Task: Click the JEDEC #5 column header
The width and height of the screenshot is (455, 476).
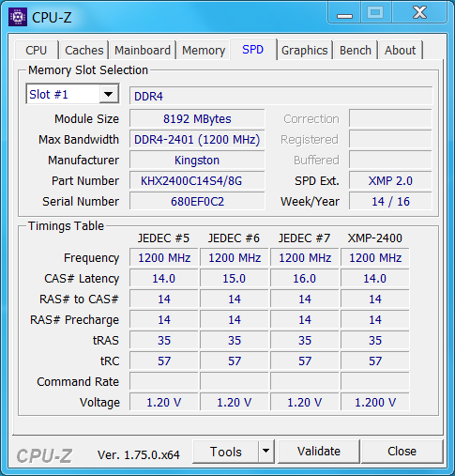Action: coord(163,238)
